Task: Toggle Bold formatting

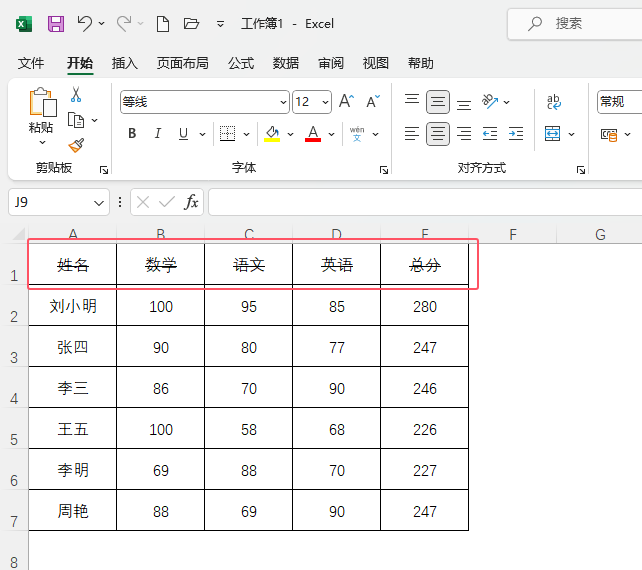Action: [132, 133]
